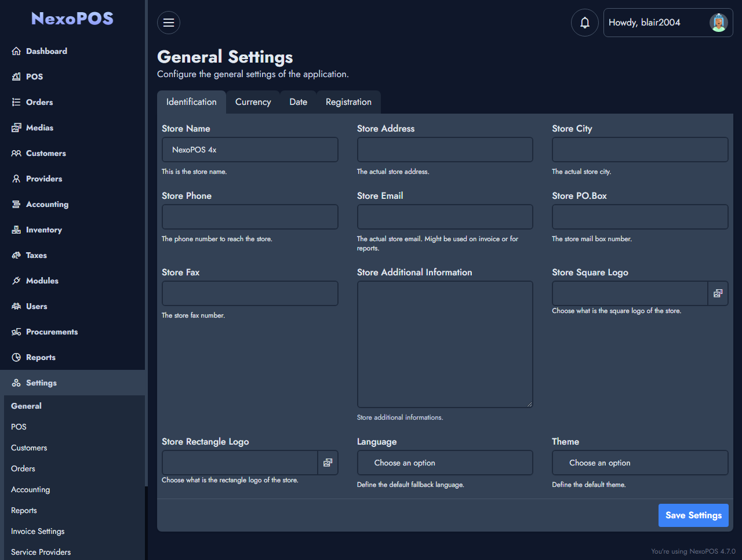This screenshot has width=742, height=560.
Task: Click the Store Rectangle Logo input field
Action: coord(240,463)
